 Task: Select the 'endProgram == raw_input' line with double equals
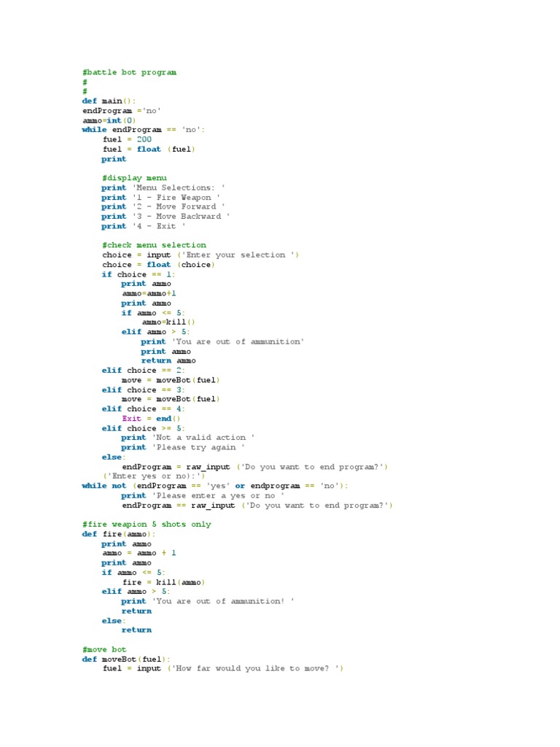pyautogui.click(x=257, y=506)
